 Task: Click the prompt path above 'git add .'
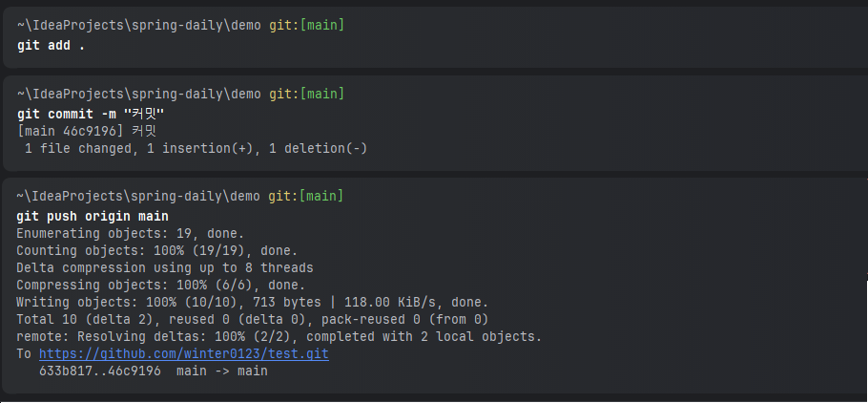click(x=180, y=25)
